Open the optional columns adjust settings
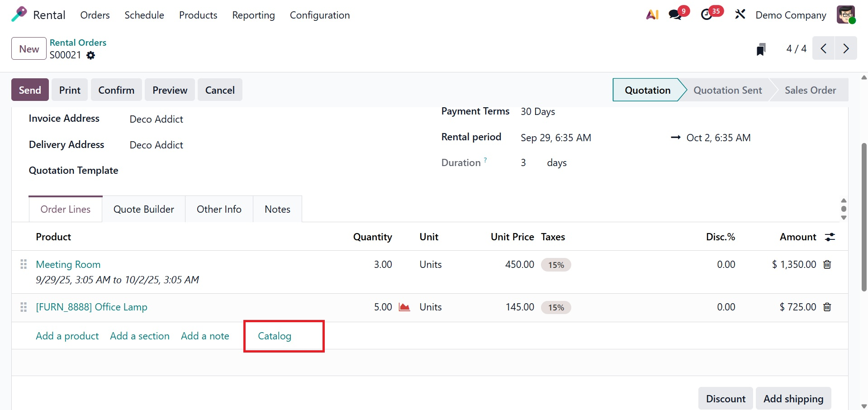 click(830, 237)
